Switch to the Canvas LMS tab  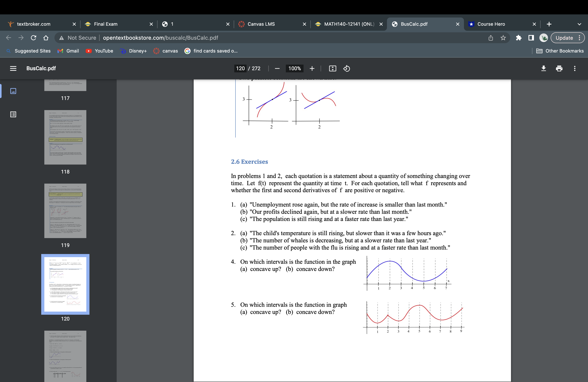point(261,24)
